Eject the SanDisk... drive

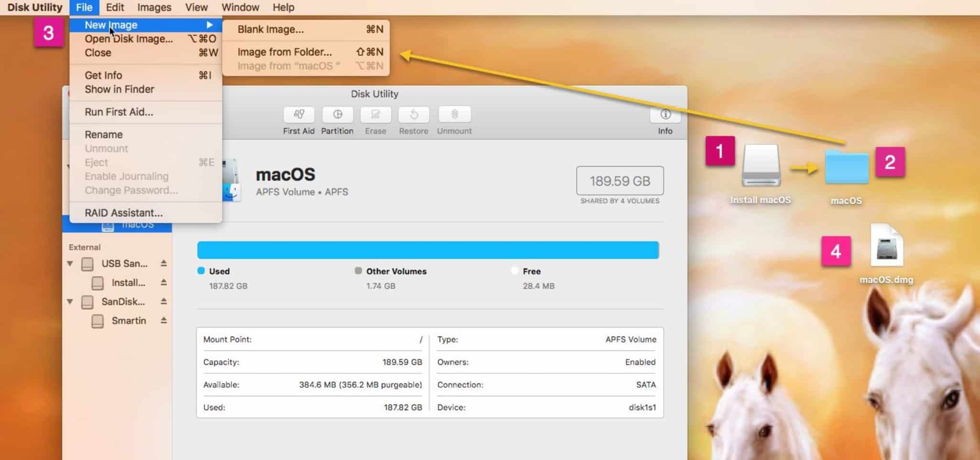164,302
